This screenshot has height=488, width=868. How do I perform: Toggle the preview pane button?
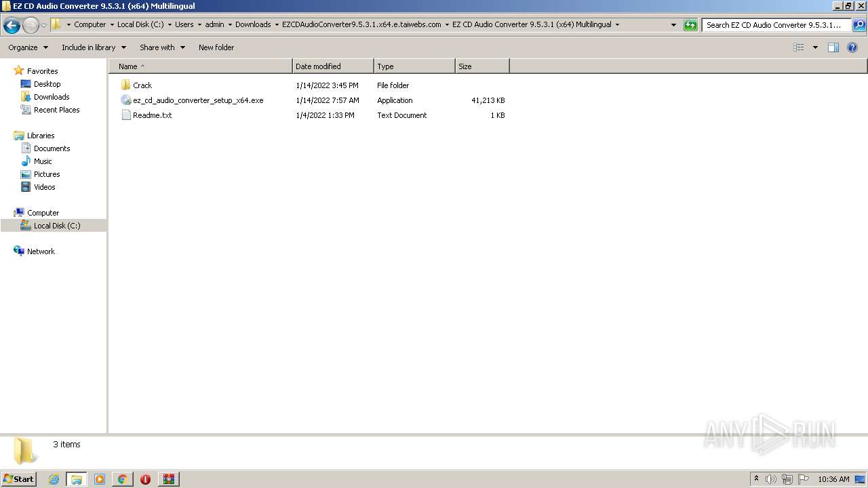(833, 47)
